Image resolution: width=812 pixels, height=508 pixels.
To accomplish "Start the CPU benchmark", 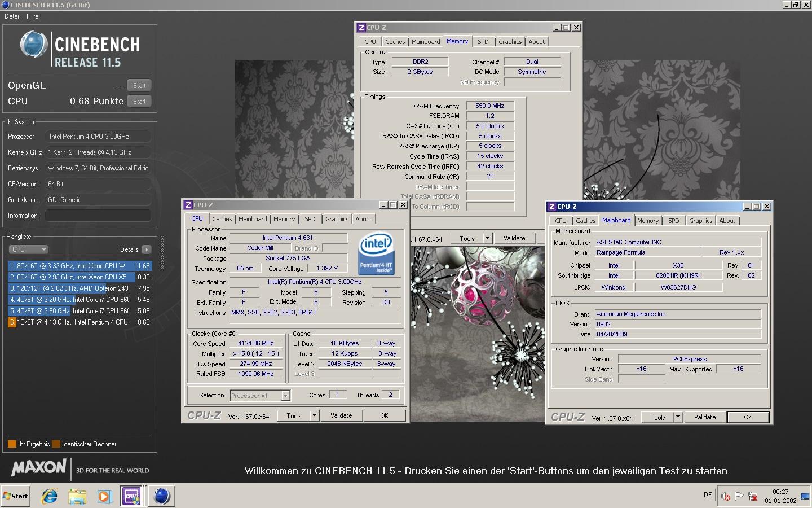I will [x=139, y=102].
